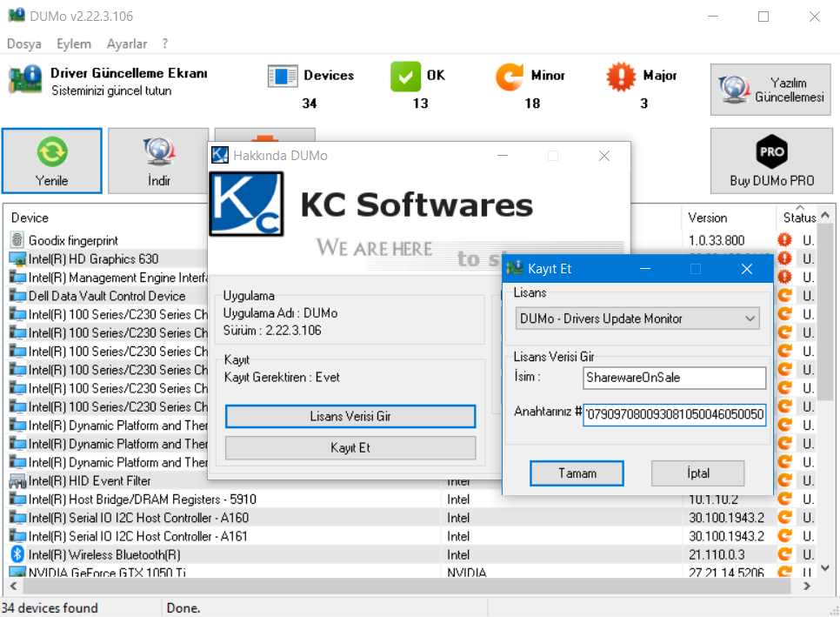Viewport: 840px width, 617px height.
Task: Click Lisans Verisi Gir in the about dialog
Action: click(350, 417)
